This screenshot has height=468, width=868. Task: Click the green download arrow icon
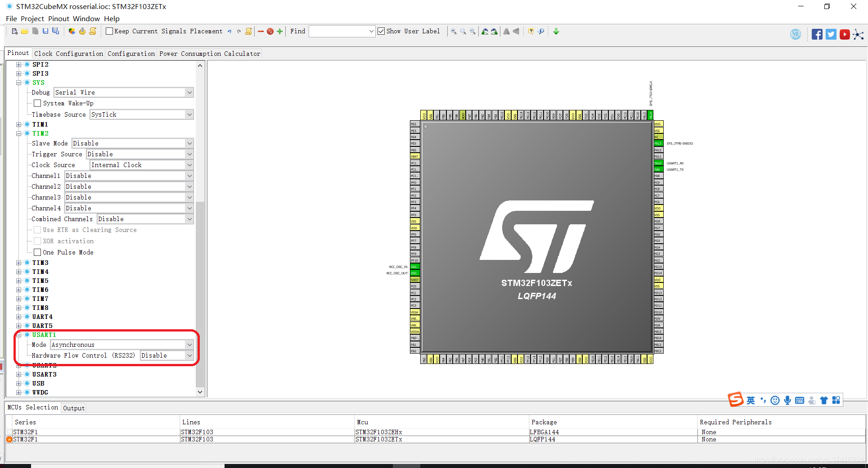(x=556, y=32)
